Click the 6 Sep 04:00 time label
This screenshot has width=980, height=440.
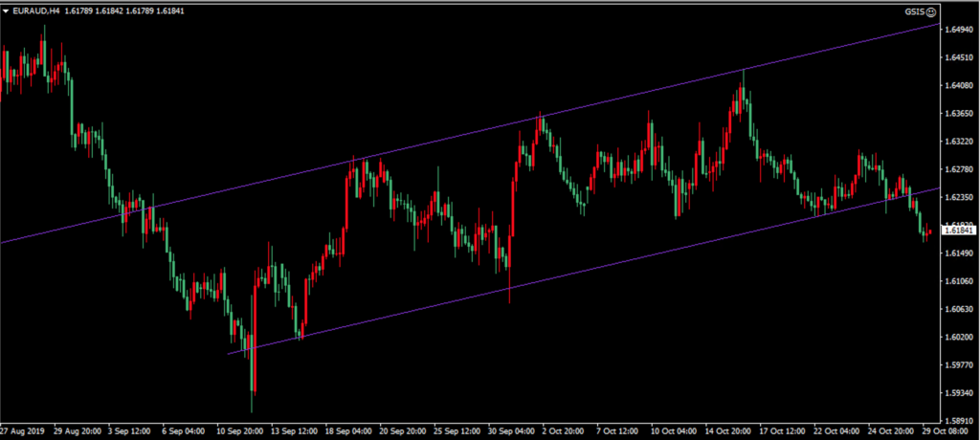184,432
